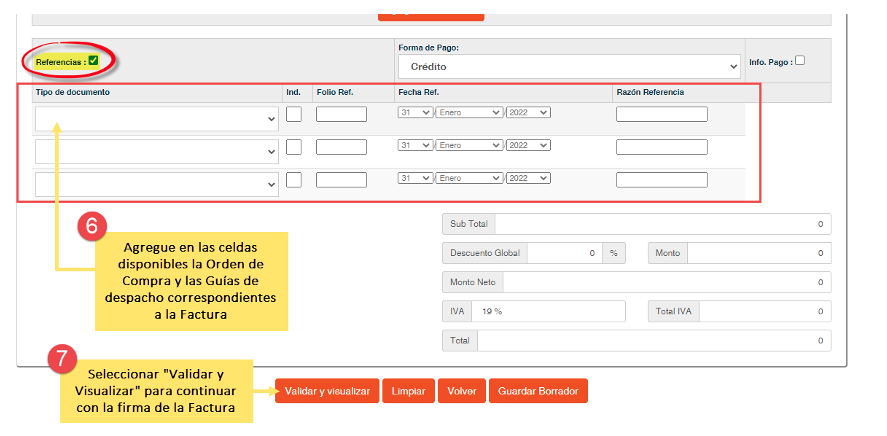The height and width of the screenshot is (436, 887).
Task: Open third row Tipo de documento dropdown
Action: tap(157, 184)
